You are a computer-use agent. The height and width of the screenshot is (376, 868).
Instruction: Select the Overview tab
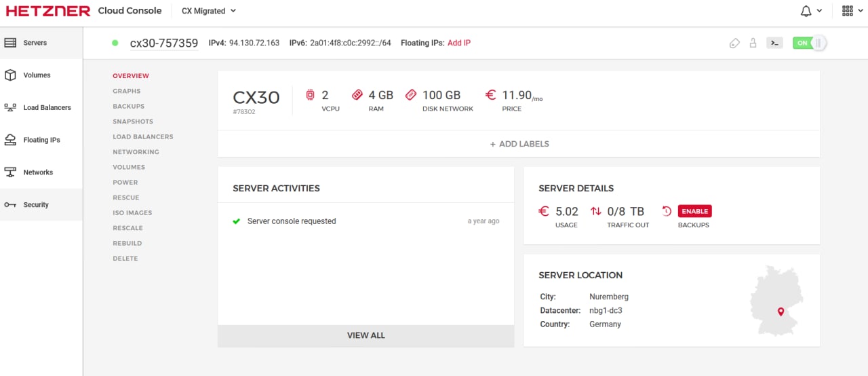(x=131, y=76)
